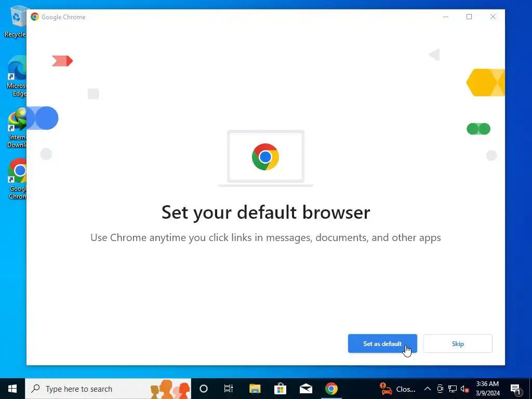Select the Microsoft Edge desktop shortcut
The image size is (532, 399).
(x=16, y=77)
